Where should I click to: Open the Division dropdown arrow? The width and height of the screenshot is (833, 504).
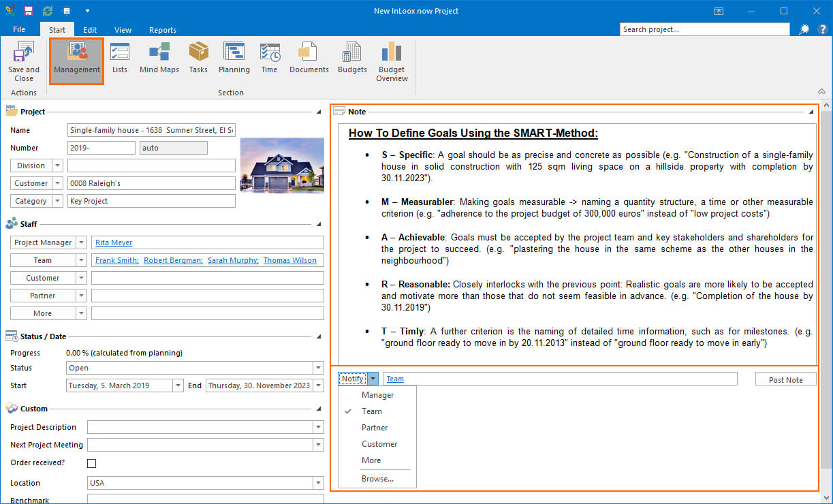click(57, 166)
